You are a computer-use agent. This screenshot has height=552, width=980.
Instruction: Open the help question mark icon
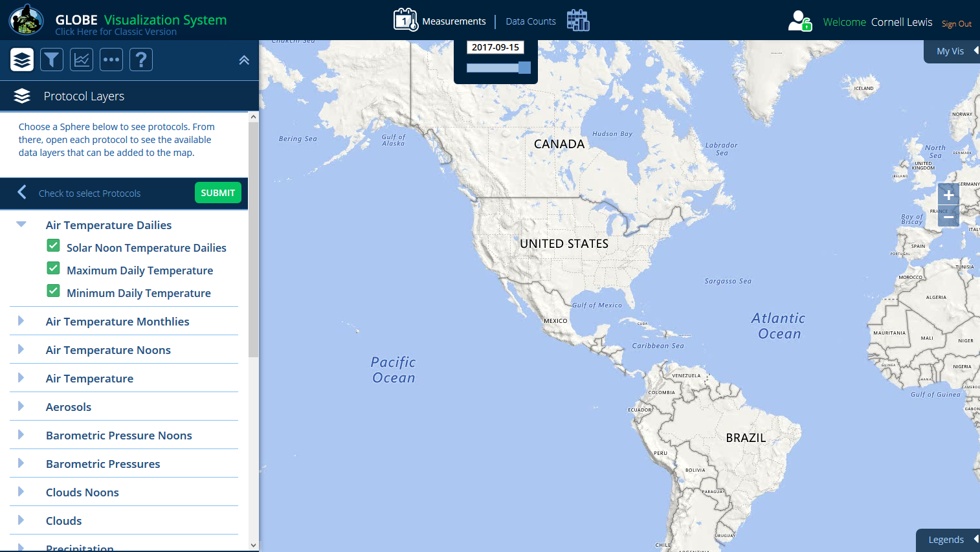(x=141, y=60)
